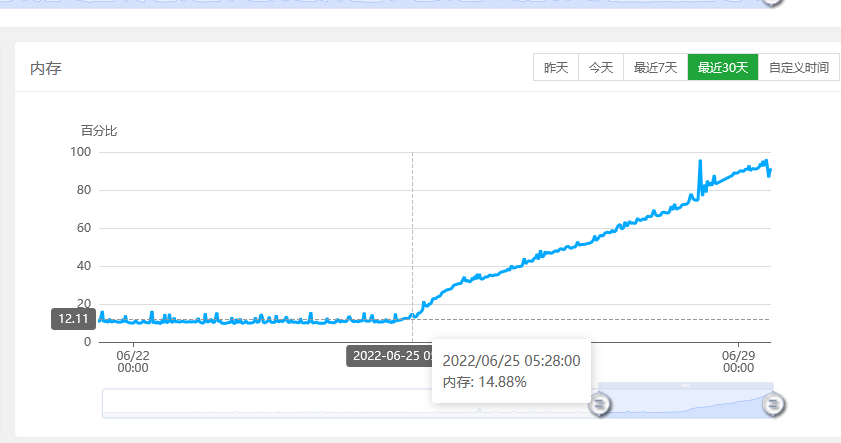Click the 100 y-axis tick label
Image resolution: width=841 pixels, height=443 pixels.
(80, 152)
